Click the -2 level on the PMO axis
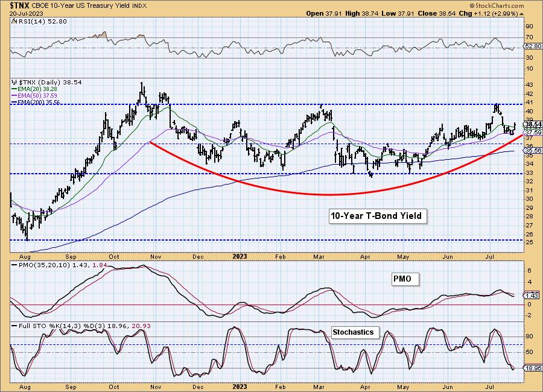Viewport: 543px width, 392px height. coord(529,315)
